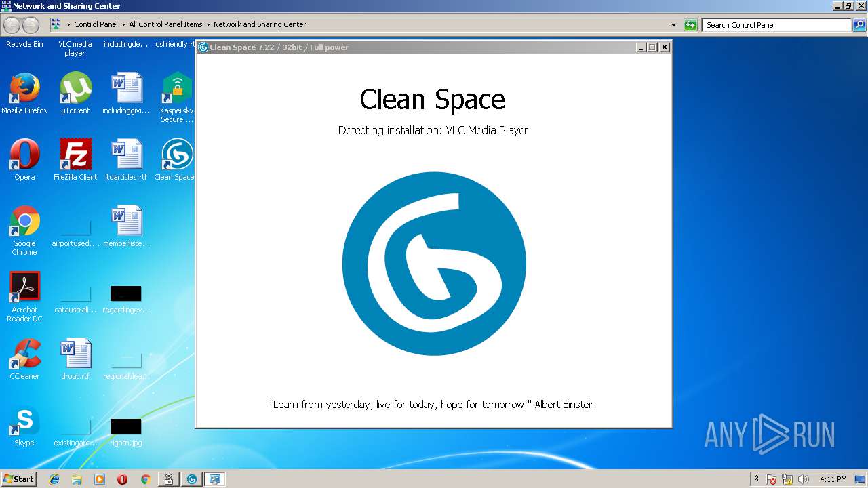
Task: Close the Clean Space window
Action: 665,47
